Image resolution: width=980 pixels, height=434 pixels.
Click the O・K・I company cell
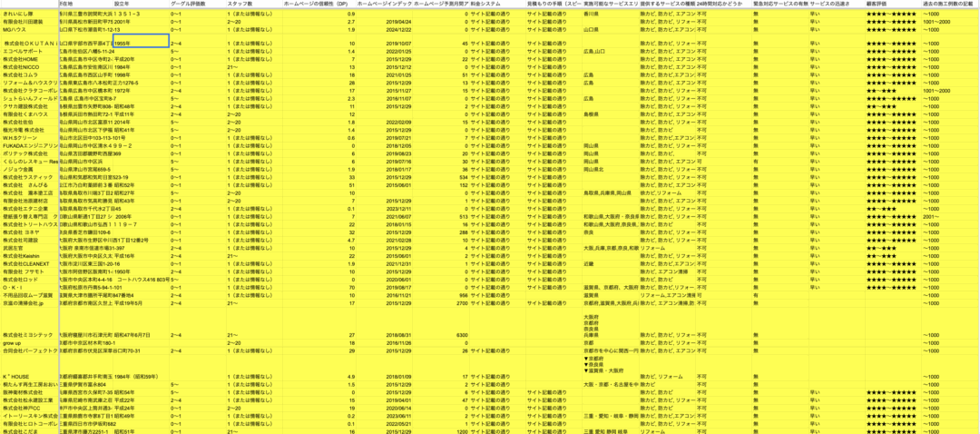pyautogui.click(x=29, y=287)
